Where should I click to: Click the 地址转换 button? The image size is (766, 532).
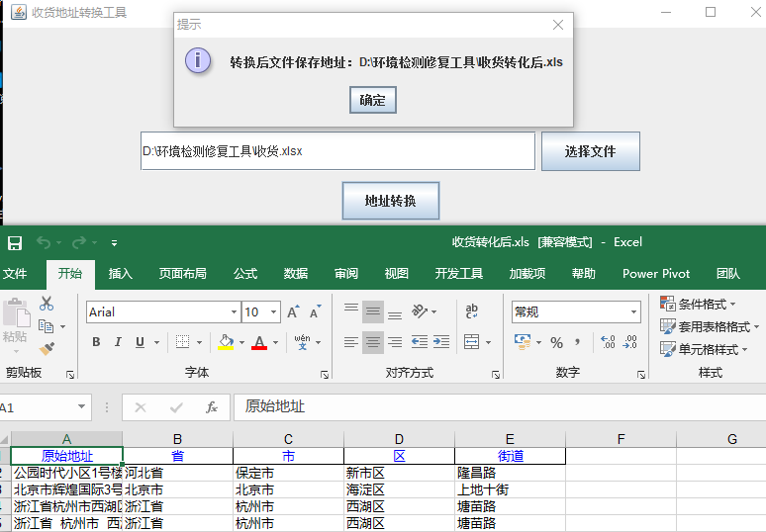click(x=391, y=201)
